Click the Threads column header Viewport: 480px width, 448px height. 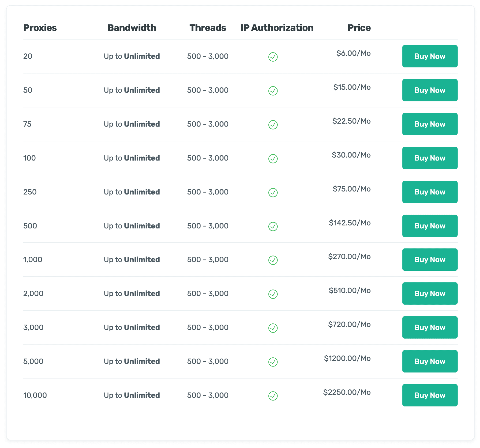click(208, 28)
